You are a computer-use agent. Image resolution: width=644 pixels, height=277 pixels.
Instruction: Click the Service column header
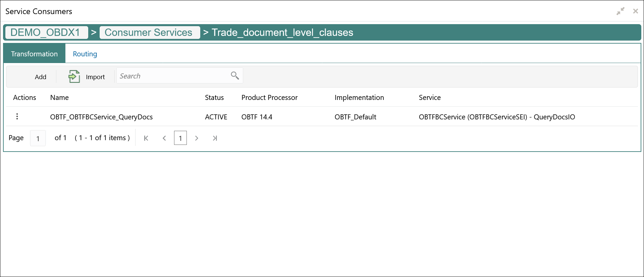pyautogui.click(x=430, y=98)
